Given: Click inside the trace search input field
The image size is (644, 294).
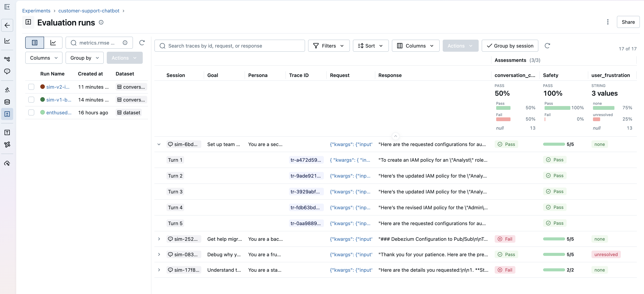Looking at the screenshot, I should point(230,46).
